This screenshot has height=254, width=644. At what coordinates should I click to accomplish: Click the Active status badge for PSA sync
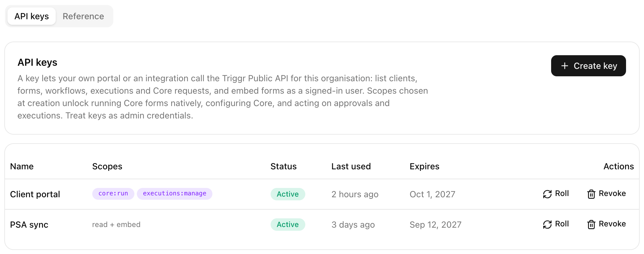pyautogui.click(x=288, y=225)
